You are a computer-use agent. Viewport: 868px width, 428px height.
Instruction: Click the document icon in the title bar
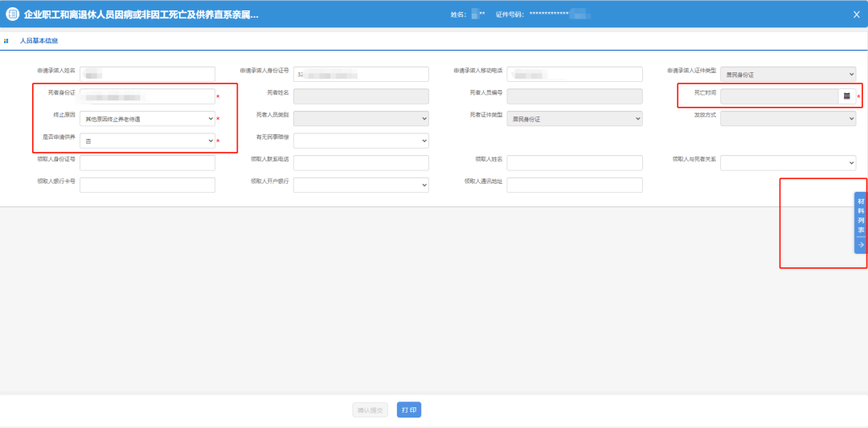click(12, 14)
